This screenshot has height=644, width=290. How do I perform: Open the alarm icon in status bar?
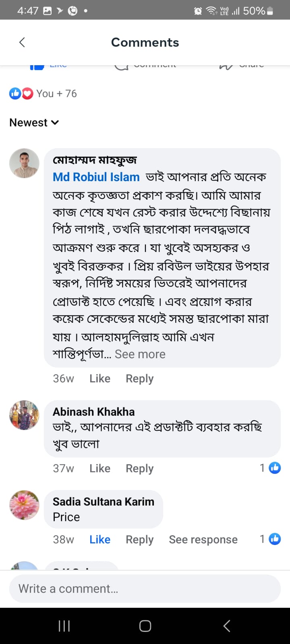198,11
